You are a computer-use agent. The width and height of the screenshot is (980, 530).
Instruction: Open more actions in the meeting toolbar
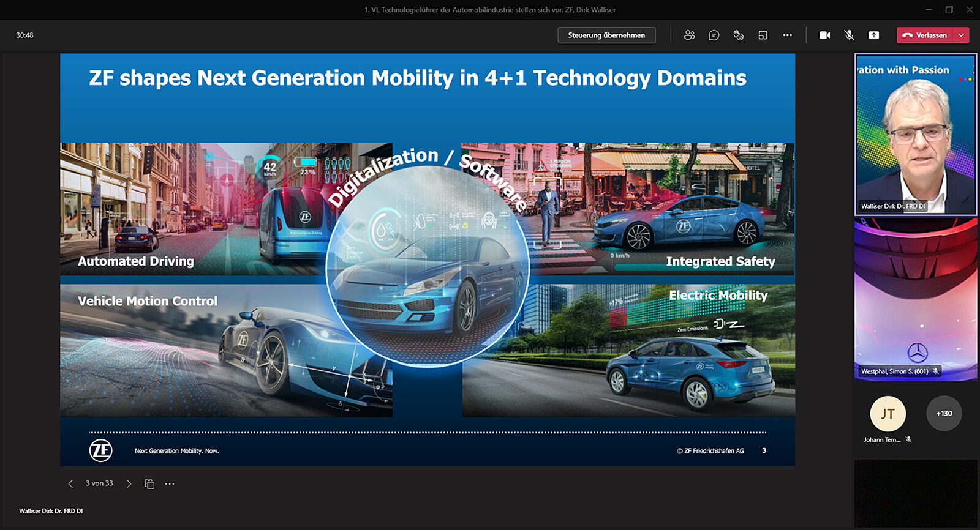[787, 35]
